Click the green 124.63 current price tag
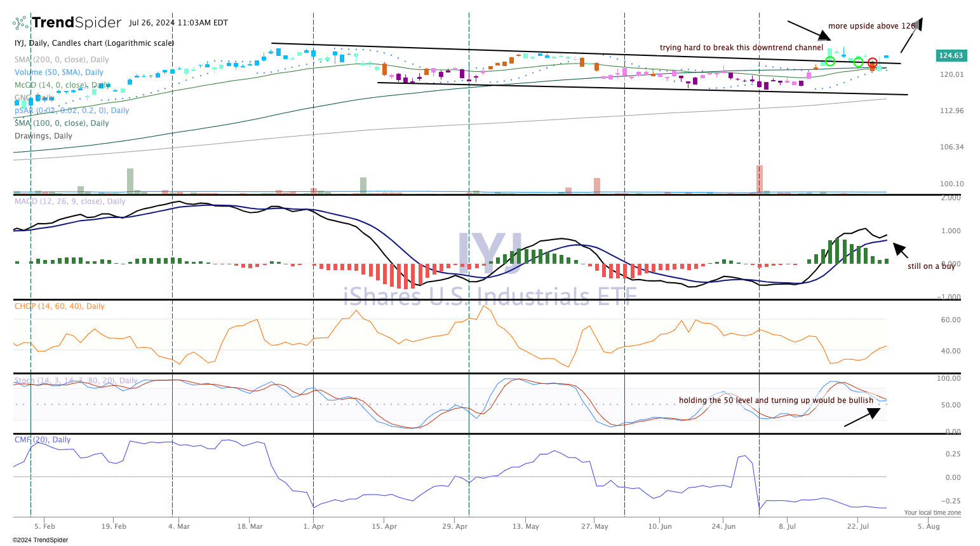Image resolution: width=980 pixels, height=546 pixels. click(951, 55)
